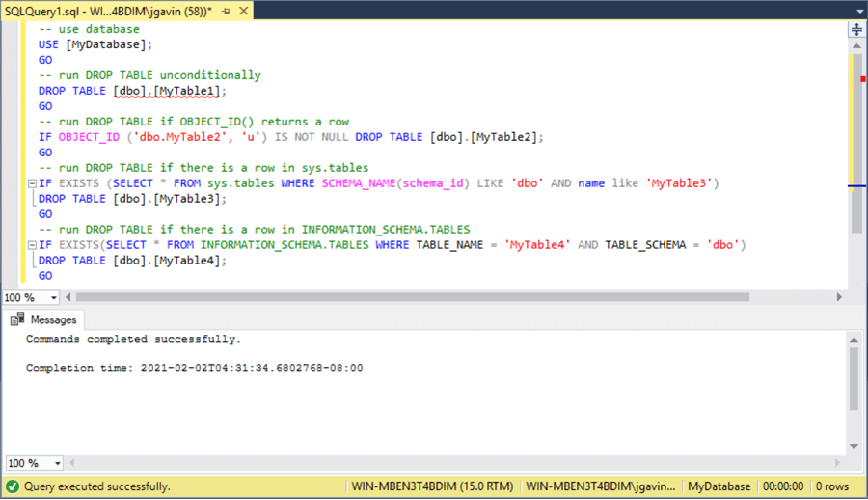This screenshot has width=868, height=500.
Task: Click the 'MyTable4' string literal
Action: click(x=537, y=245)
